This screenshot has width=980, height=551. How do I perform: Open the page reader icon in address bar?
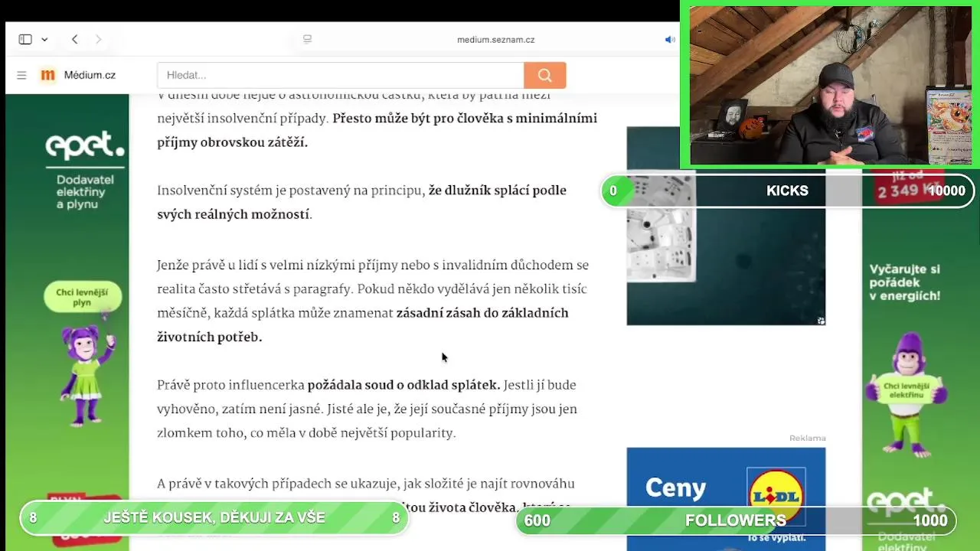[x=307, y=40]
